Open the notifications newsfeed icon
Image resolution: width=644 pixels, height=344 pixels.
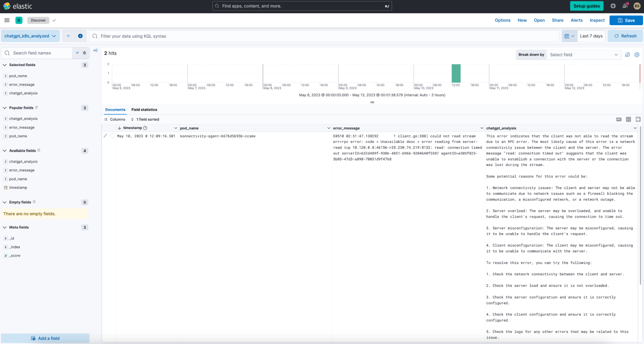pos(625,6)
